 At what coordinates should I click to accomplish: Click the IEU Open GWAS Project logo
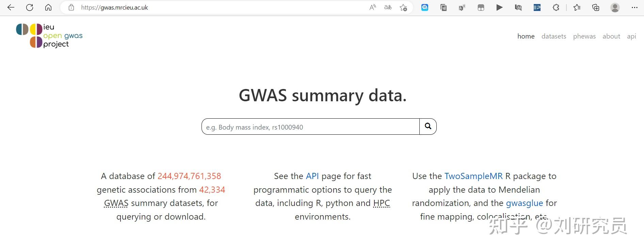(49, 35)
